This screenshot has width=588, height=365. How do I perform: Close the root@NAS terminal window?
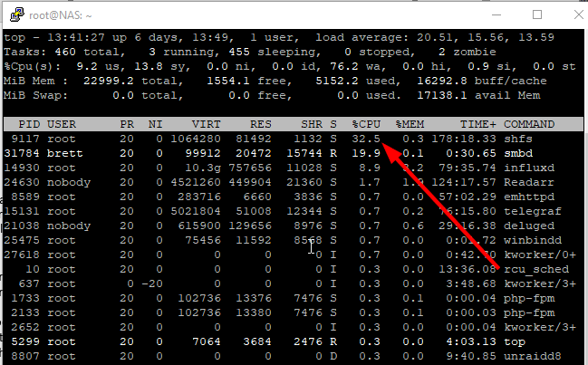pos(579,15)
